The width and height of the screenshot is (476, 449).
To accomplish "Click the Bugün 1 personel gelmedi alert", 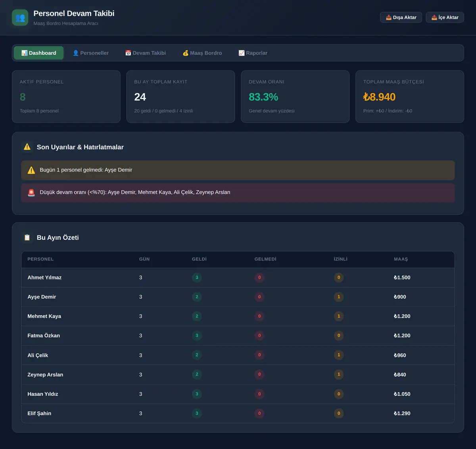I will click(238, 170).
